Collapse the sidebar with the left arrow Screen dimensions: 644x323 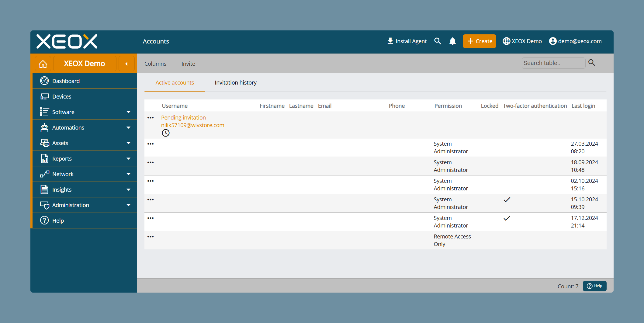126,64
